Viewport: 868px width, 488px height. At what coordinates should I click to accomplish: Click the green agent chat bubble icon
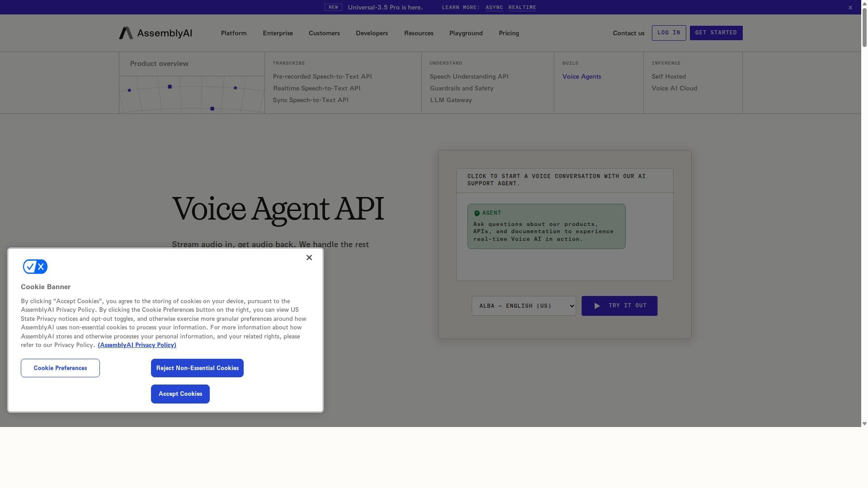point(476,213)
